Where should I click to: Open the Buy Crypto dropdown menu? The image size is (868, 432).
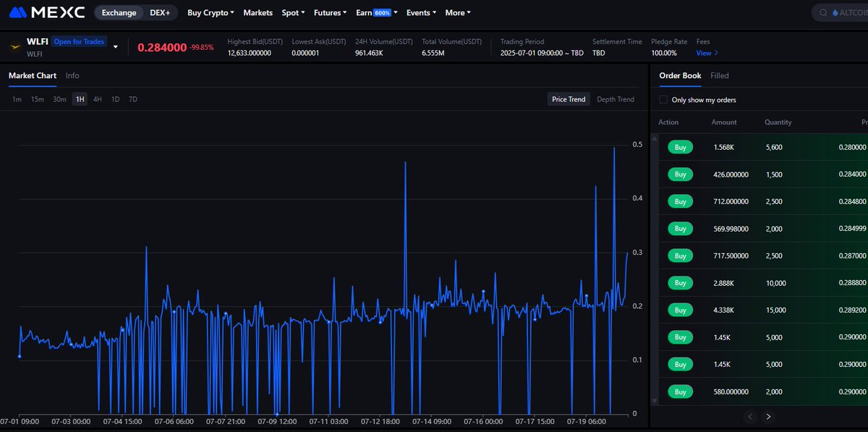[x=210, y=12]
